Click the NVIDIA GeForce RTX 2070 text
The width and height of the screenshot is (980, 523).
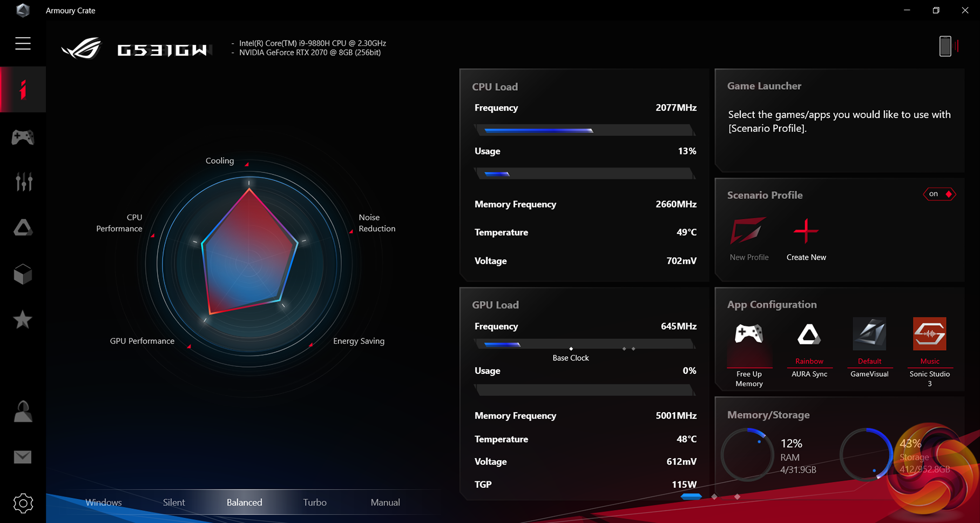310,53
